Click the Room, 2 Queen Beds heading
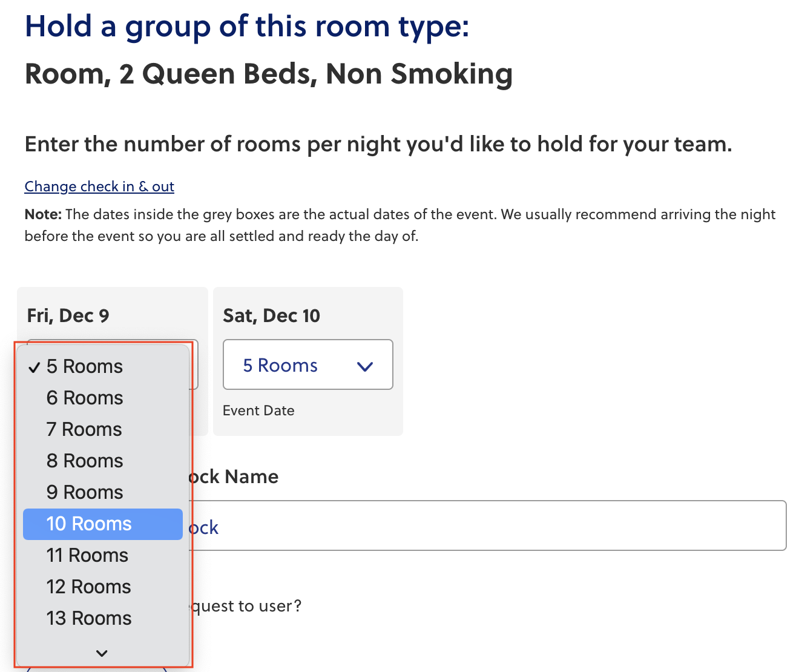The image size is (799, 672). (x=269, y=74)
